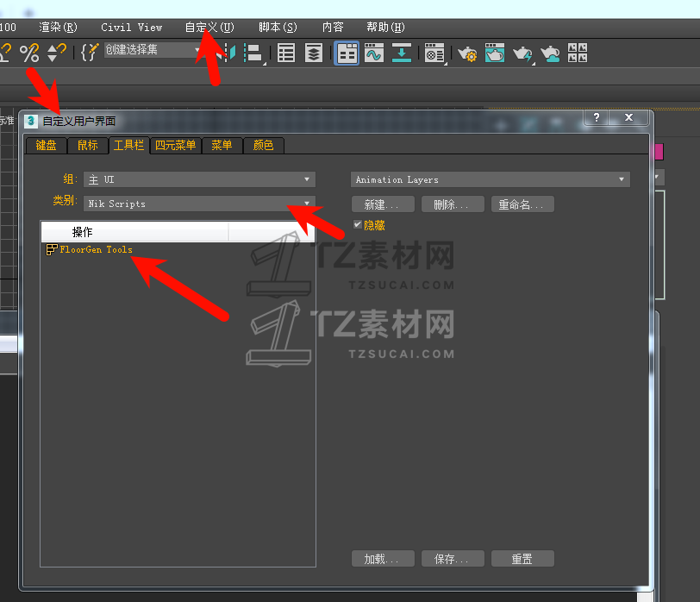Open the Align tool
The height and width of the screenshot is (602, 700).
(x=254, y=53)
